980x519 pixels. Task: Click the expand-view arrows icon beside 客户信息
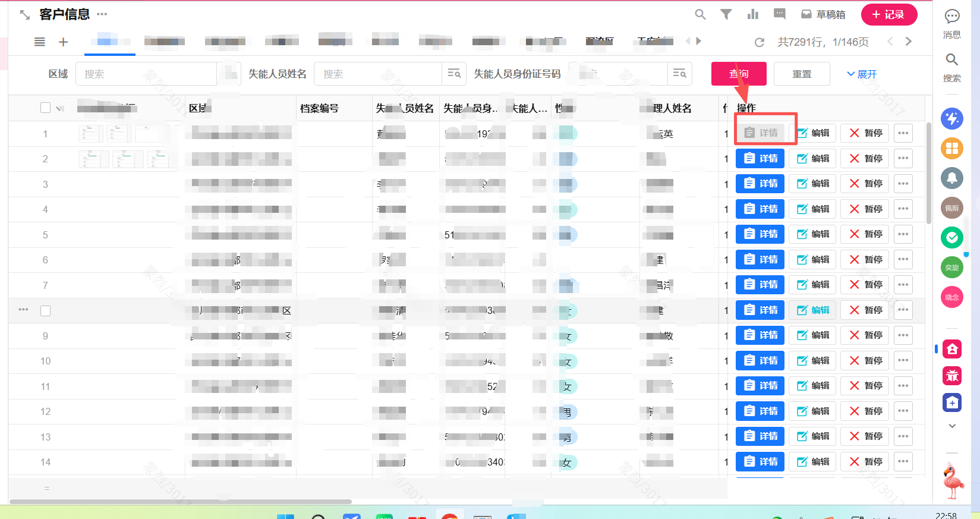tap(25, 15)
